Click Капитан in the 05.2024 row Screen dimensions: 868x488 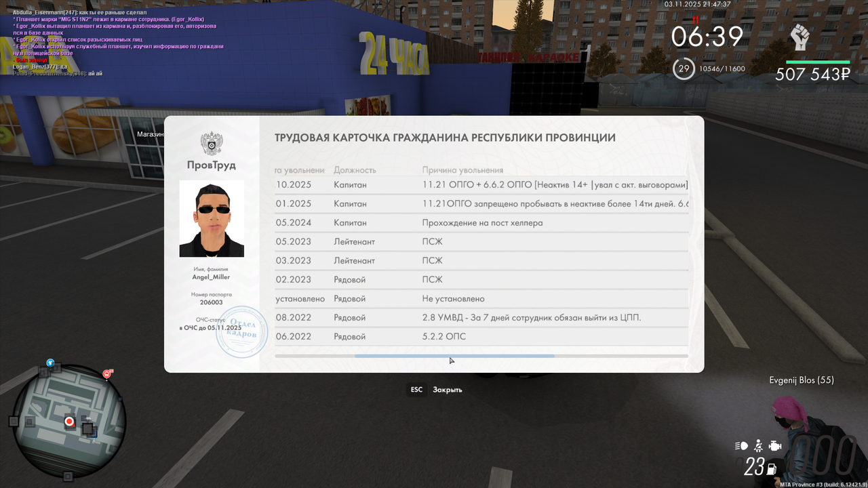click(350, 223)
